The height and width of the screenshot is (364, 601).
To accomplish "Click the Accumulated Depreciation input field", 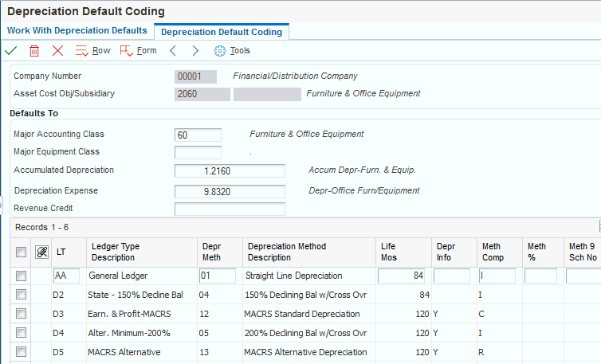I will 230,170.
